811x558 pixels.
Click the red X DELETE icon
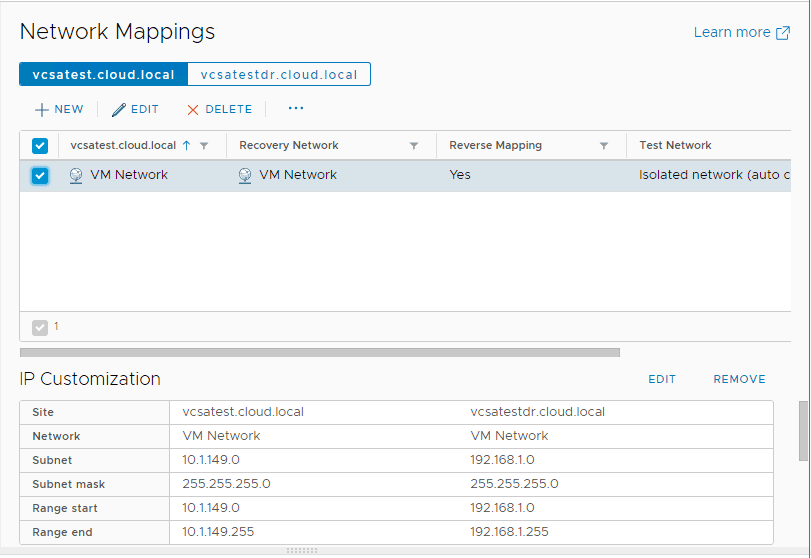pos(193,109)
